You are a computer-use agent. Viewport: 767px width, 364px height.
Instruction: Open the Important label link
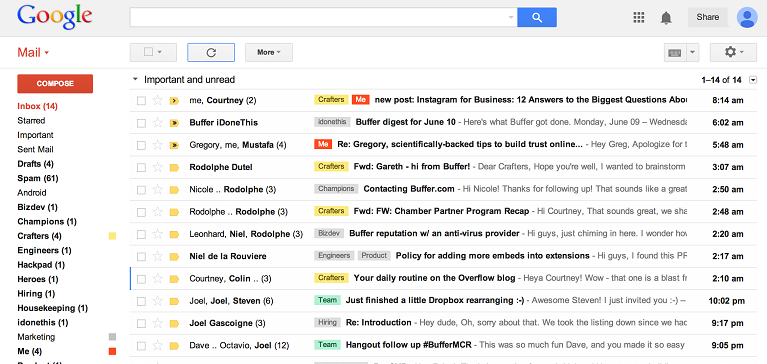pos(35,135)
